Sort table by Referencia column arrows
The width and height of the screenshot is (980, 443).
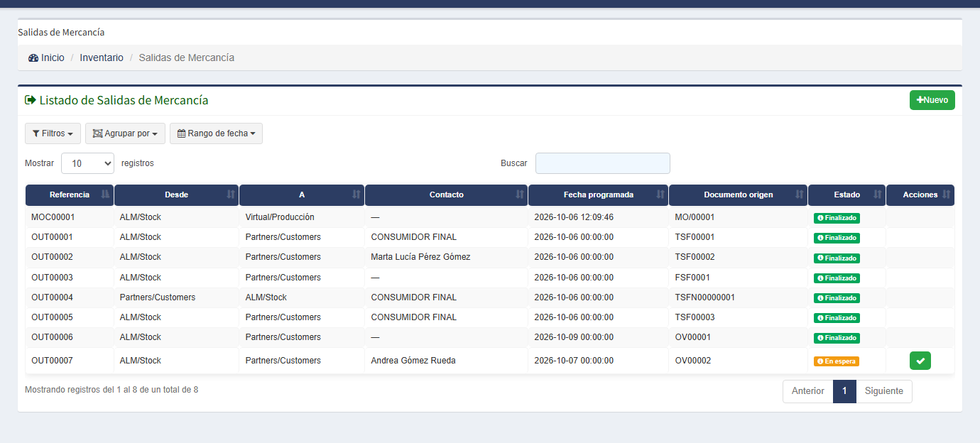tap(106, 195)
